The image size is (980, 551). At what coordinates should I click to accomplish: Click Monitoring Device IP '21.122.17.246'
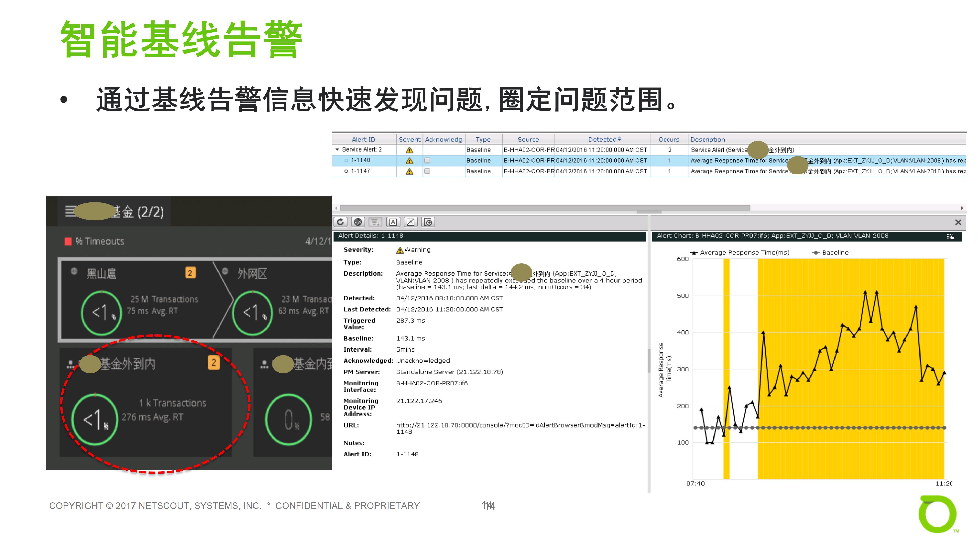pyautogui.click(x=419, y=401)
